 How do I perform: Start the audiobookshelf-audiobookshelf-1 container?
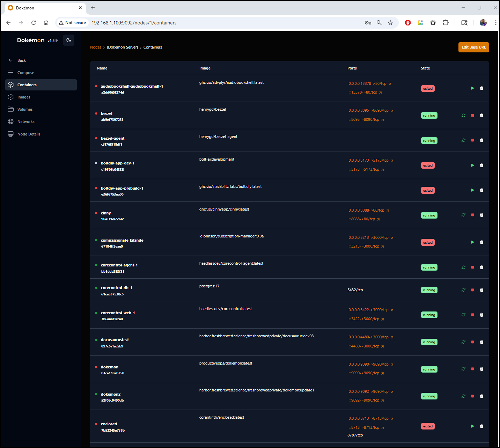[472, 88]
